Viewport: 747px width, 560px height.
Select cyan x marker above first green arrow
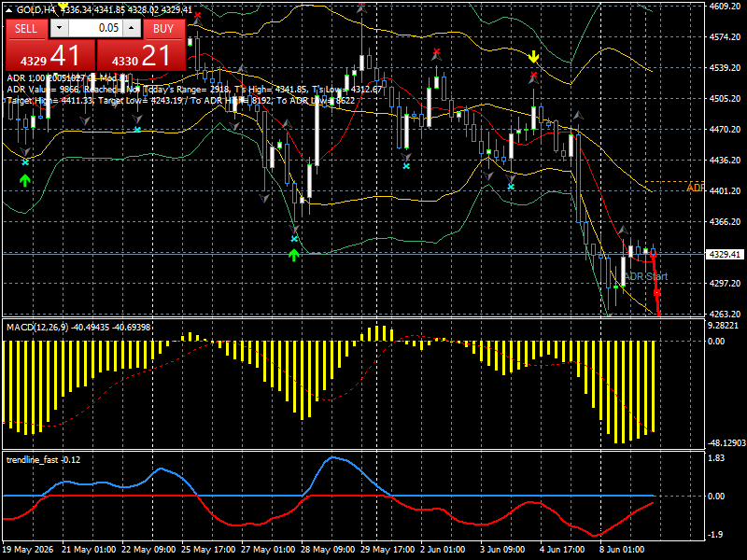point(25,162)
